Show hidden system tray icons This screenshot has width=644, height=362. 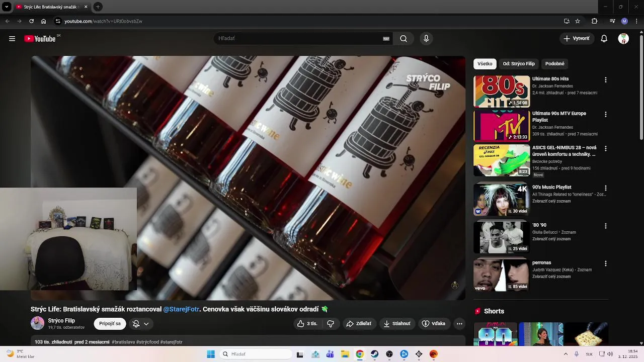point(566,354)
